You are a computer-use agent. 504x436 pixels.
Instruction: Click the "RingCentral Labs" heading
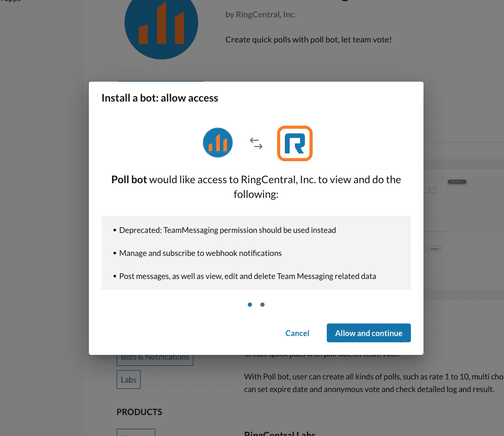[x=280, y=433]
